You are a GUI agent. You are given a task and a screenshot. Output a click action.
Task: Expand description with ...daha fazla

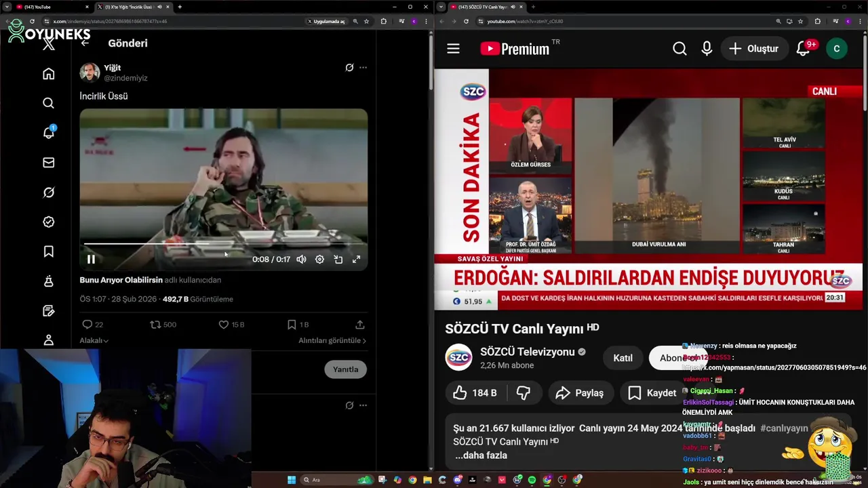click(x=481, y=455)
